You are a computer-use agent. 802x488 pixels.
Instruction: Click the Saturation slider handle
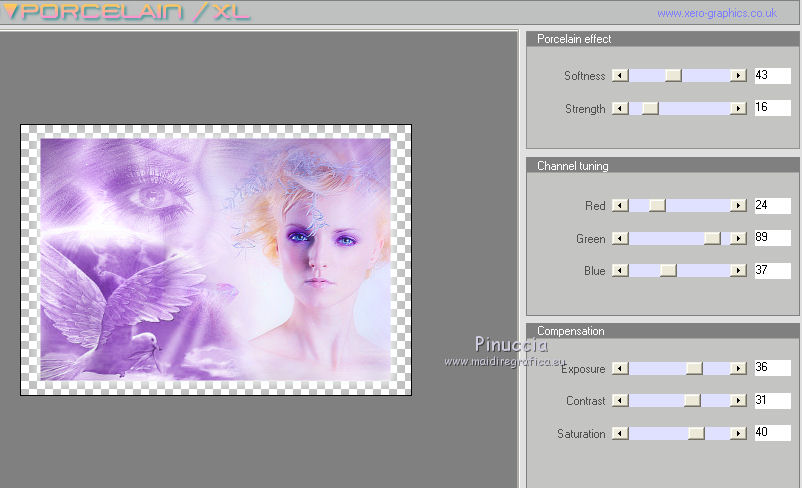click(696, 433)
